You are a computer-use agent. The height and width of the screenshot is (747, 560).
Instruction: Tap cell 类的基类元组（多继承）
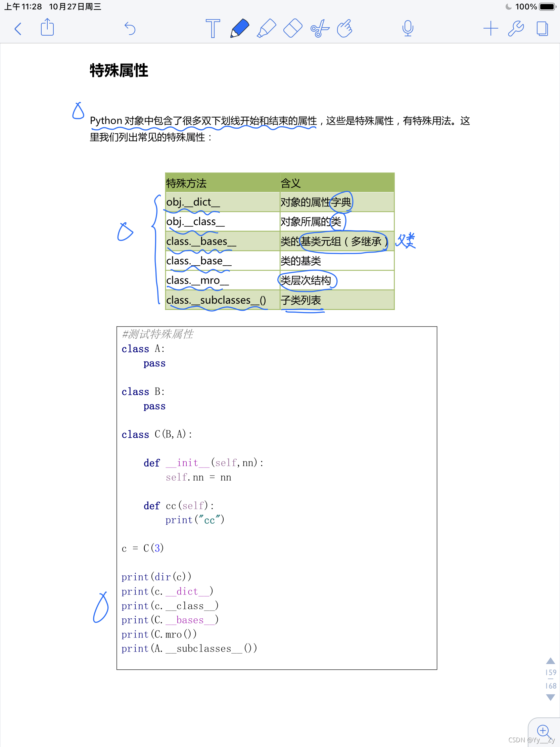pyautogui.click(x=337, y=241)
